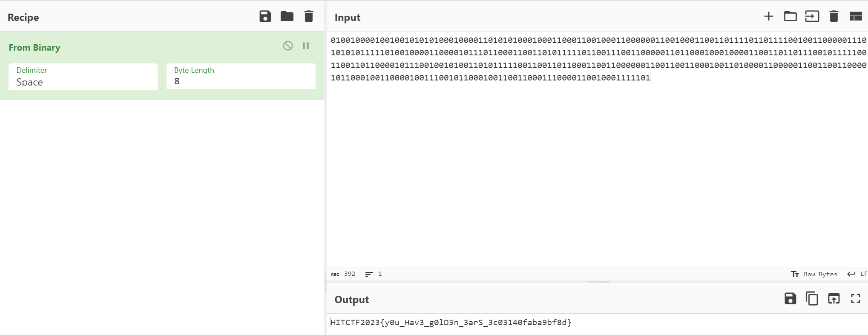The image size is (868, 335).
Task: Clear the input and output
Action: pyautogui.click(x=834, y=17)
